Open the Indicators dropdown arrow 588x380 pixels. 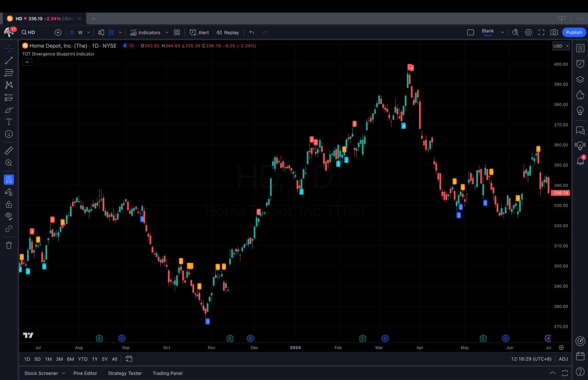pos(166,32)
